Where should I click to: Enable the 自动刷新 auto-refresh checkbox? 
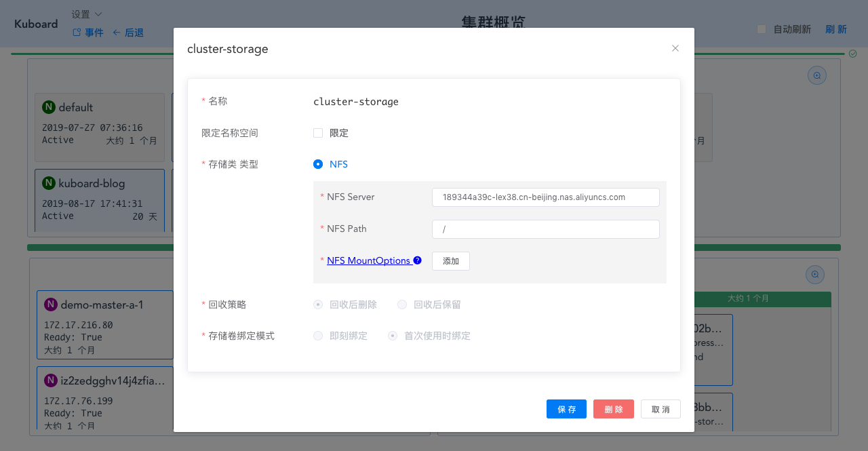tap(761, 28)
